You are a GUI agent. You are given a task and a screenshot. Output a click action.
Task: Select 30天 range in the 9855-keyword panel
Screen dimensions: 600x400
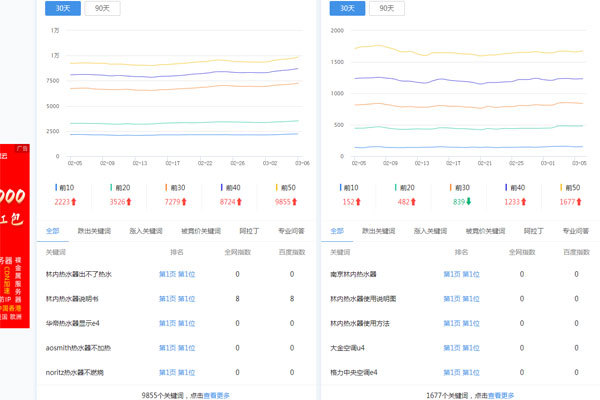click(62, 8)
